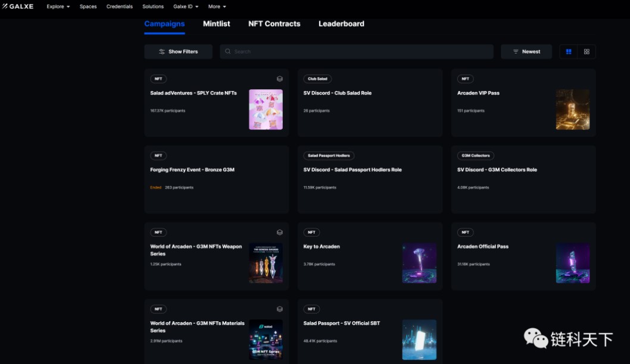Click the stack icon on G3M Weapon Series card
Viewport: 630px width, 364px height.
coord(280,233)
